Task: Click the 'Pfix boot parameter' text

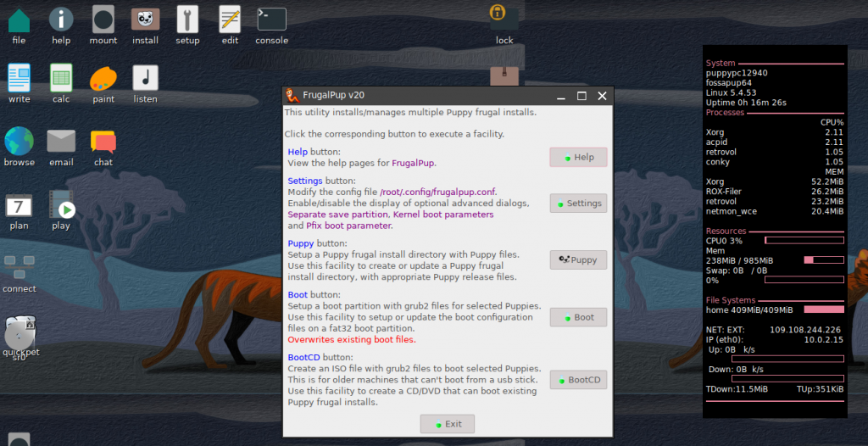Action: 348,226
